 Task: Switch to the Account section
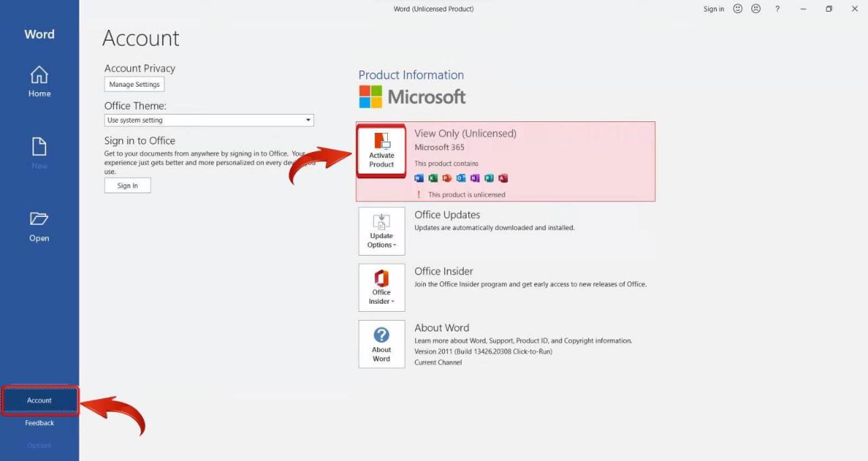coord(39,400)
